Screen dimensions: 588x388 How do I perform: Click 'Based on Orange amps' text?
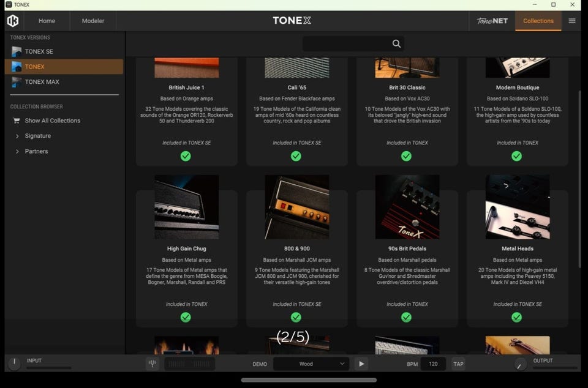[187, 99]
